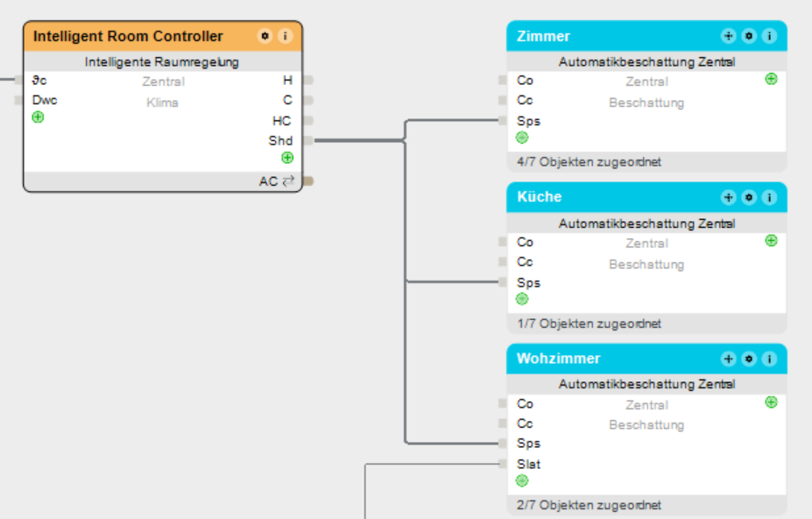The image size is (812, 519).
Task: Click the AC swap arrows icon
Action: tap(288, 181)
